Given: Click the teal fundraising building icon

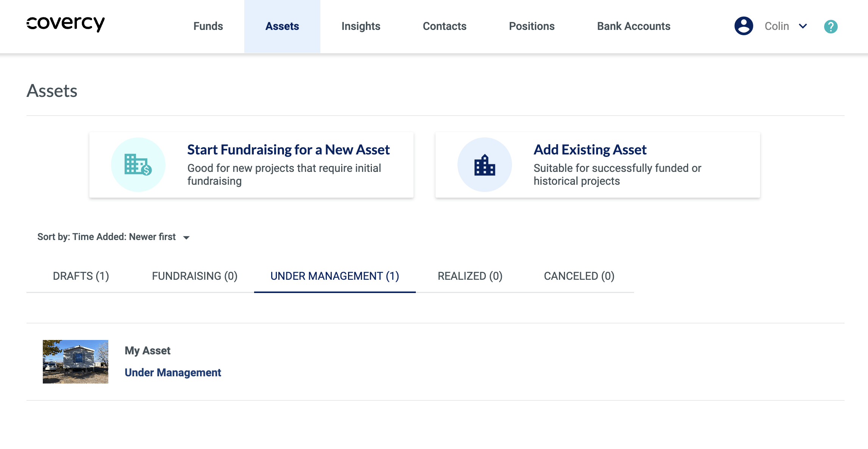Looking at the screenshot, I should click(x=138, y=165).
